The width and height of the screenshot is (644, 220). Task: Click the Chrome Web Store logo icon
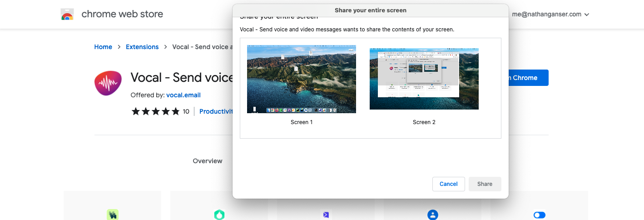tap(67, 14)
